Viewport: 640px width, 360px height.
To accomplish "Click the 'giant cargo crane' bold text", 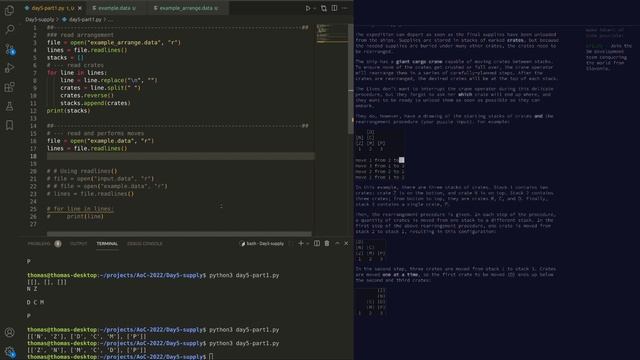I will (419, 62).
